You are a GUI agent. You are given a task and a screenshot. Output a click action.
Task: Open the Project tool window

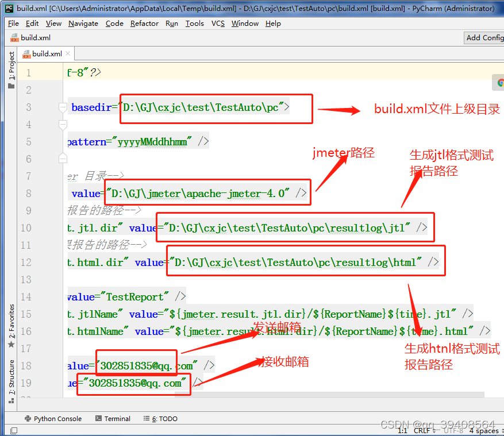tap(11, 70)
